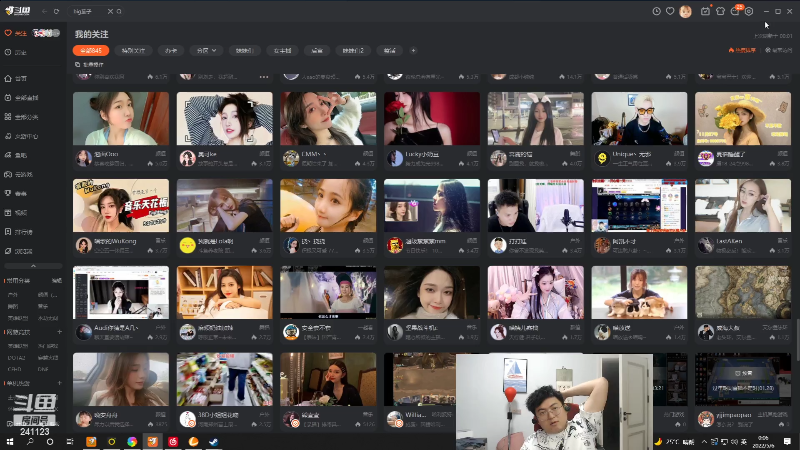Open the trophy events icon in sidebar
800x450 pixels.
[8, 193]
